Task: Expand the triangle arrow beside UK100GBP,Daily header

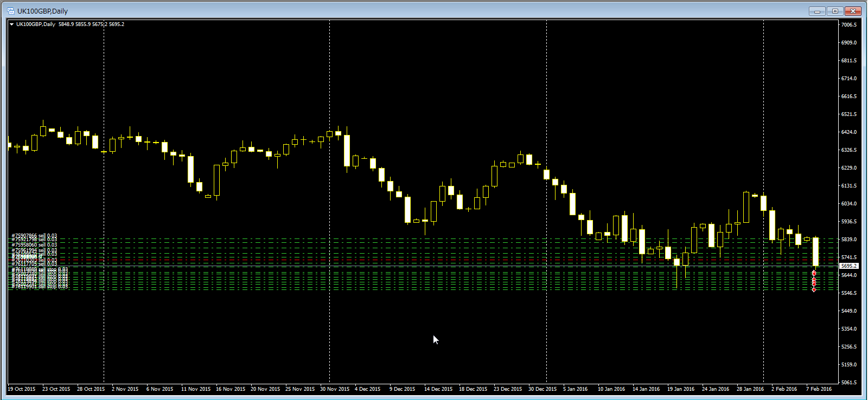Action: [x=11, y=24]
